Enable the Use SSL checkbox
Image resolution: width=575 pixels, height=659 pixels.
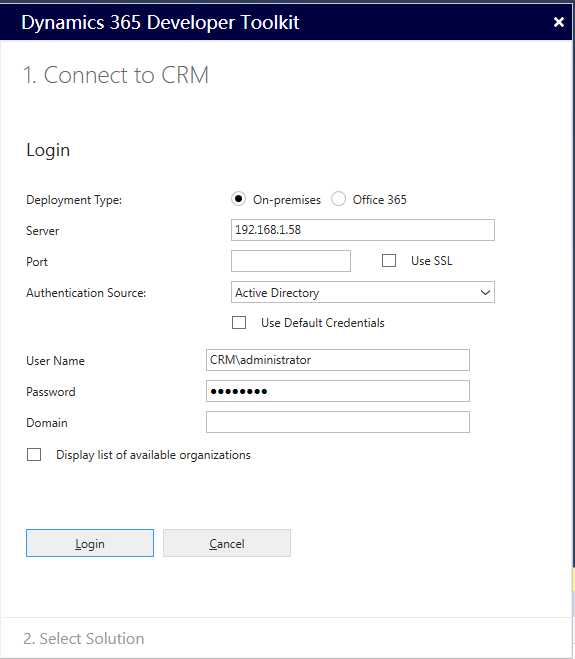pyautogui.click(x=389, y=261)
